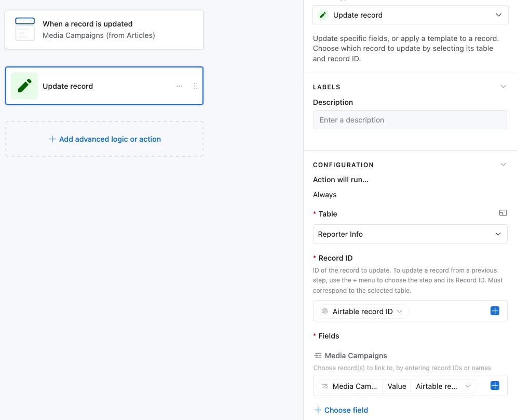This screenshot has height=420, width=517.
Task: Click the blue plus button for Media Campaigns field
Action: (495, 386)
